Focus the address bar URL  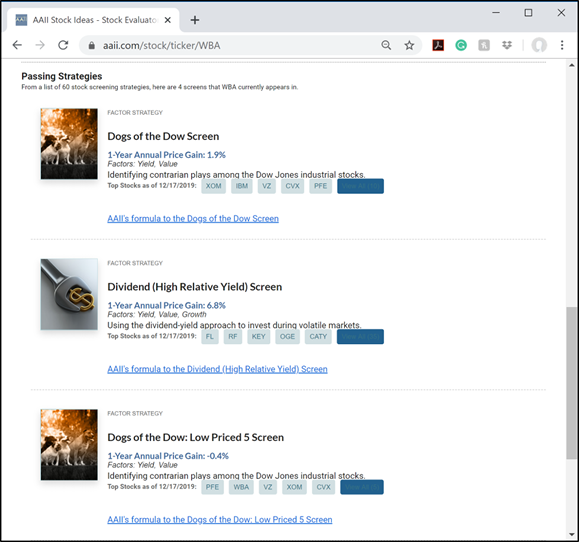162,45
